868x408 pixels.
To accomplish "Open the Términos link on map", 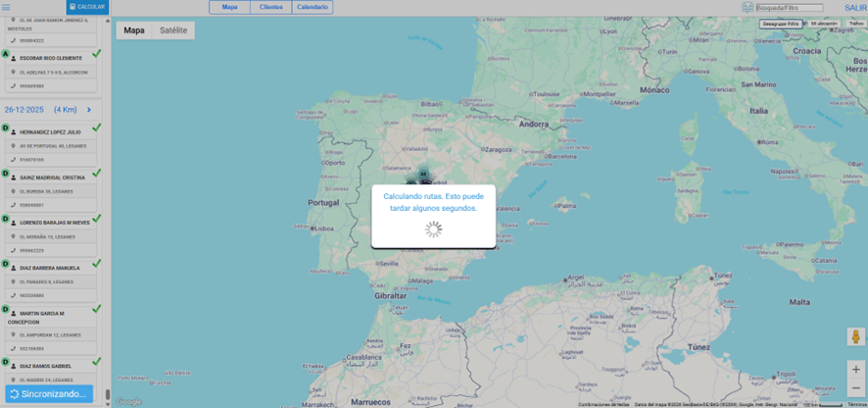I will pyautogui.click(x=857, y=405).
